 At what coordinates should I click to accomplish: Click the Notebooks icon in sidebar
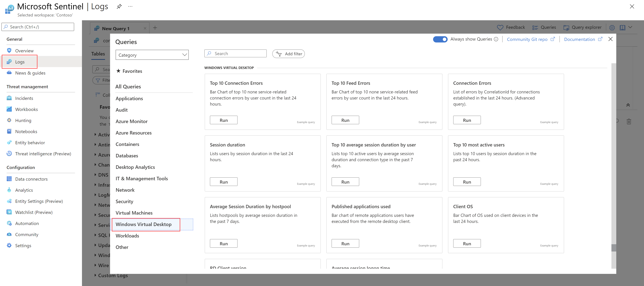[9, 131]
